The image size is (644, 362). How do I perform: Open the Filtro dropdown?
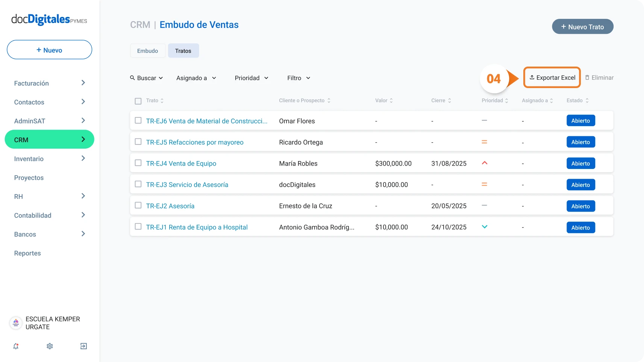pos(299,78)
